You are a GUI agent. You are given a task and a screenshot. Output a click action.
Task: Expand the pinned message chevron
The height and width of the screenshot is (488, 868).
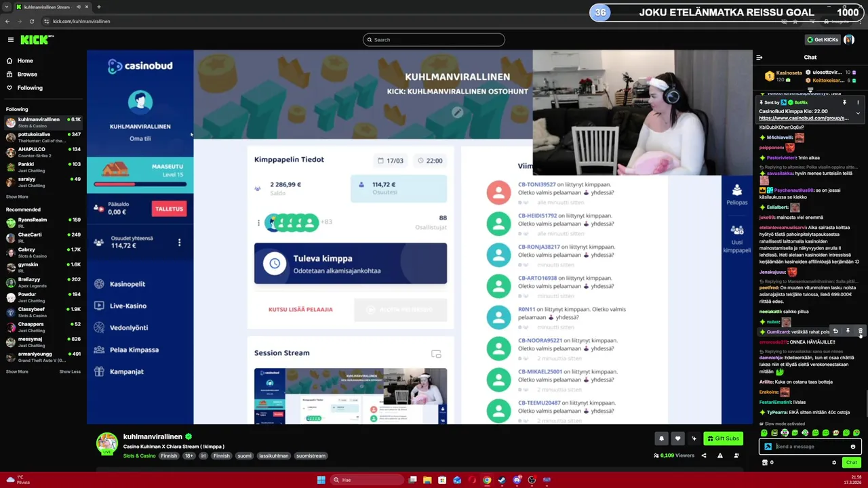(858, 113)
